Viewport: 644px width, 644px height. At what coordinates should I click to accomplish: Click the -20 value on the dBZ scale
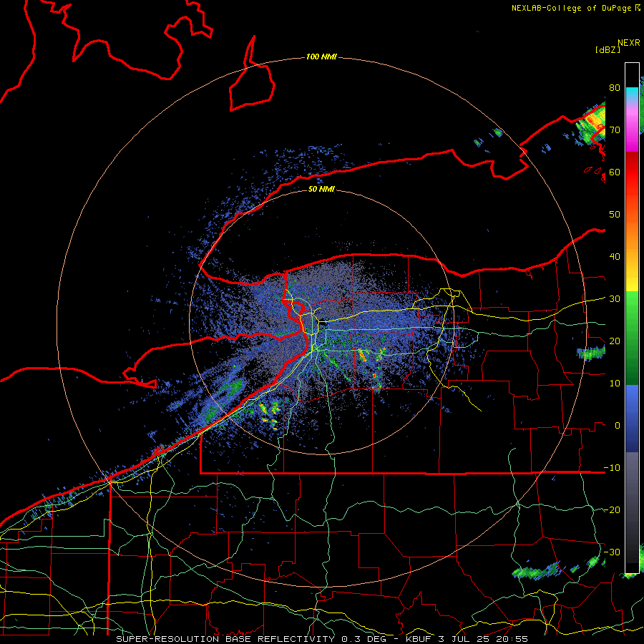coord(612,509)
